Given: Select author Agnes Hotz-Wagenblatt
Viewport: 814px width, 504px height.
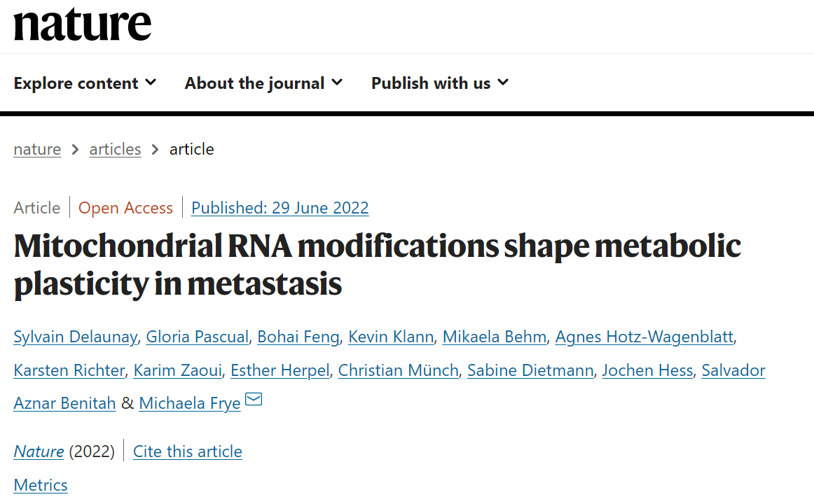Looking at the screenshot, I should pos(644,337).
